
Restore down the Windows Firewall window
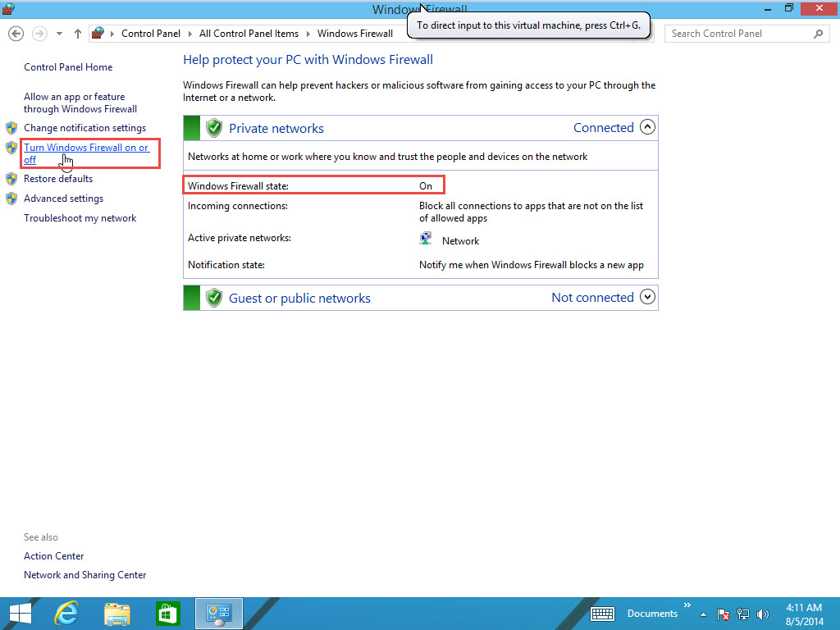788,8
